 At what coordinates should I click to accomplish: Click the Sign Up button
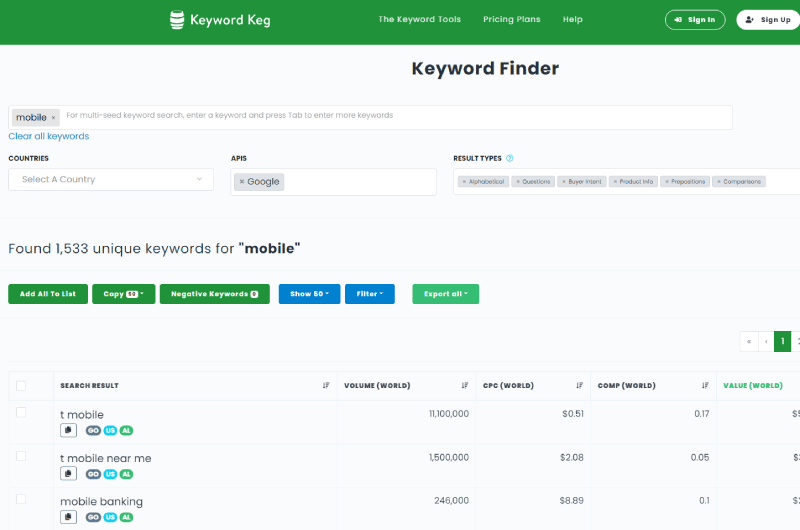click(x=768, y=20)
